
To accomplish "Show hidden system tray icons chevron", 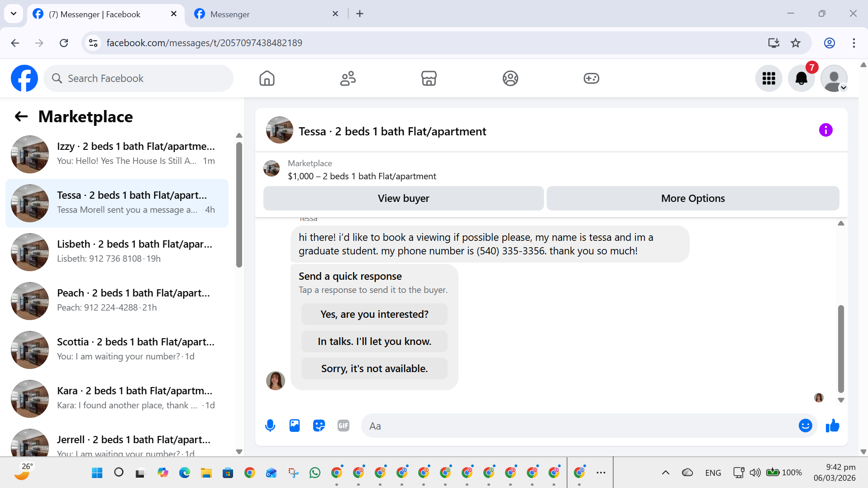I will [x=665, y=473].
